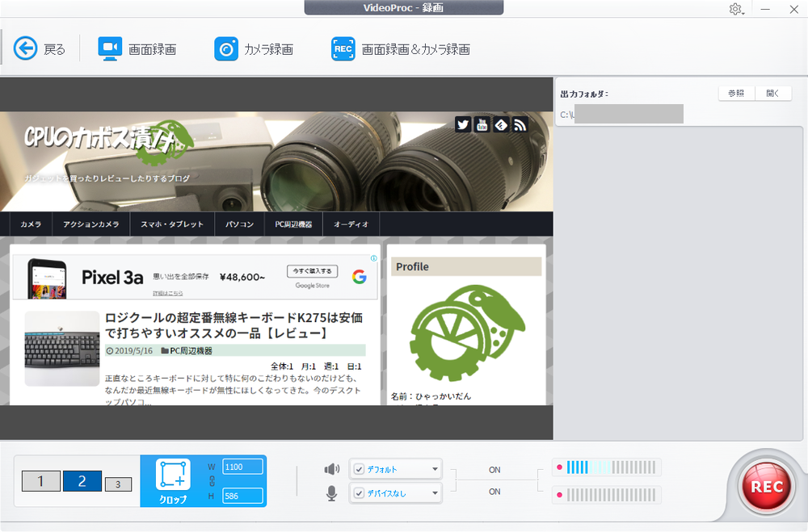Select the 画面録画 screen recording mode
This screenshot has height=532, width=808.
[x=137, y=49]
